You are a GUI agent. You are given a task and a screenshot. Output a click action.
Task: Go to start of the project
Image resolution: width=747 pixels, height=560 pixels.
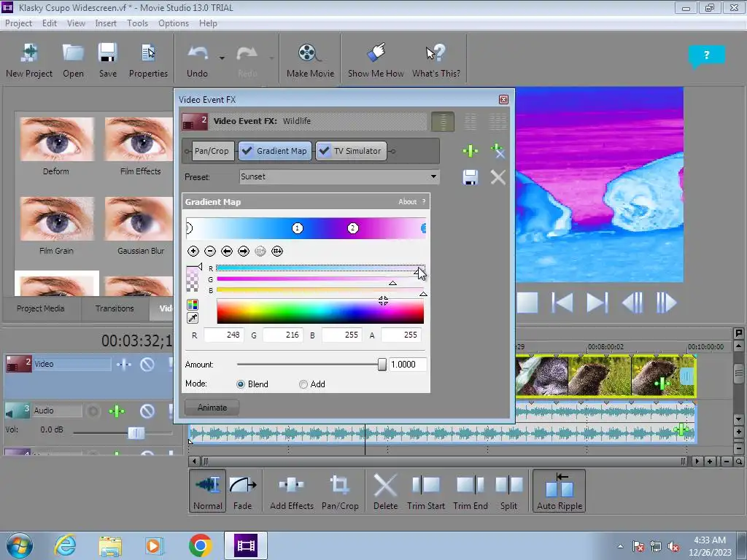[562, 303]
